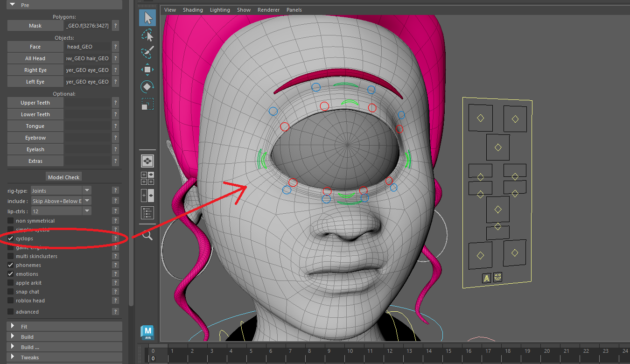This screenshot has height=364, width=630.
Task: Click the smiley emotions icon on control board
Action: (x=498, y=278)
